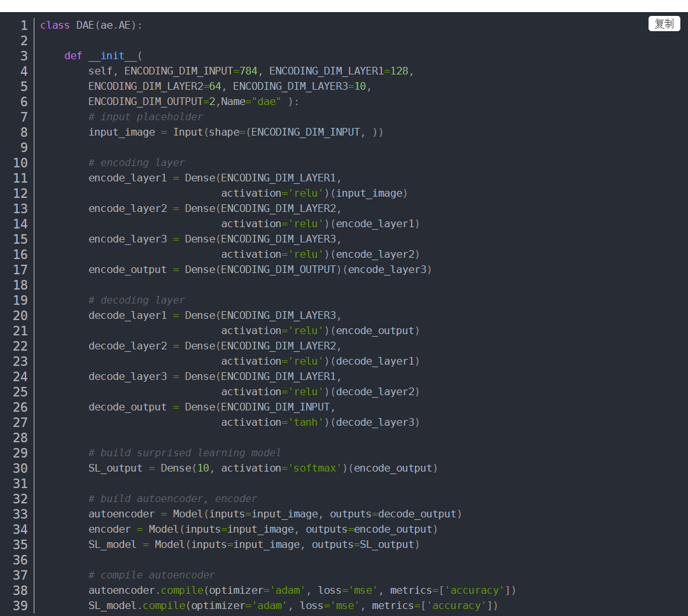This screenshot has width=688, height=616.
Task: Click 'decode_layer3 = Dense(' line
Action: point(214,377)
